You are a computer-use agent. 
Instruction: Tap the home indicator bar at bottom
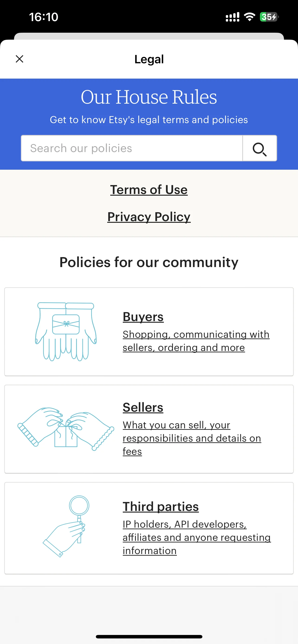click(x=149, y=637)
